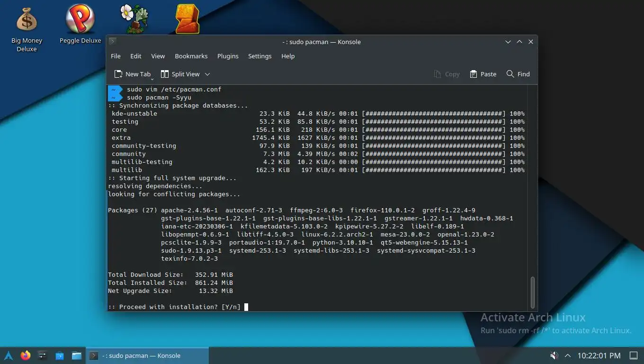Click the 'Net Upgrade Size' line

point(170,291)
